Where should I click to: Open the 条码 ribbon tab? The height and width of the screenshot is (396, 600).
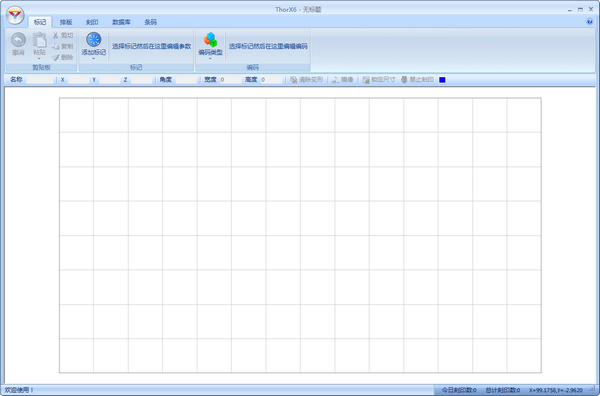pyautogui.click(x=150, y=22)
